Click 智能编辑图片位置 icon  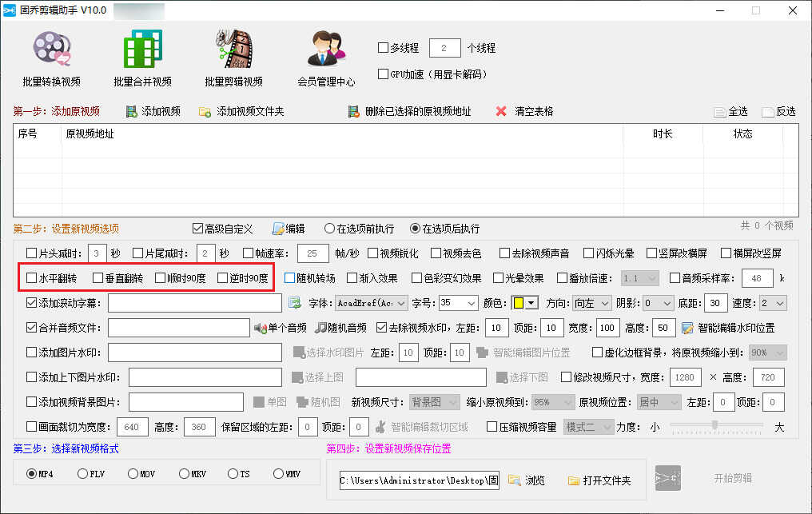point(482,353)
